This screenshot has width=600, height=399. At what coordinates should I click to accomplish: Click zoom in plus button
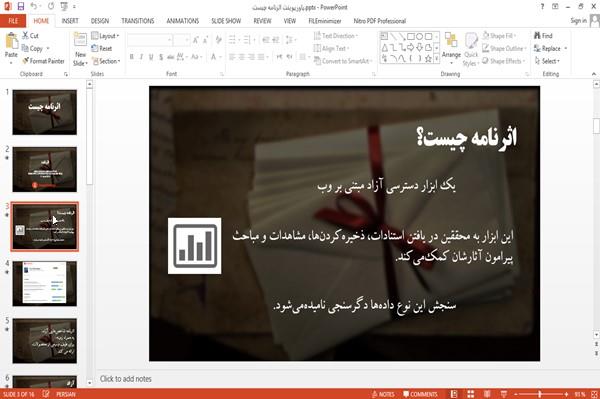pos(566,394)
